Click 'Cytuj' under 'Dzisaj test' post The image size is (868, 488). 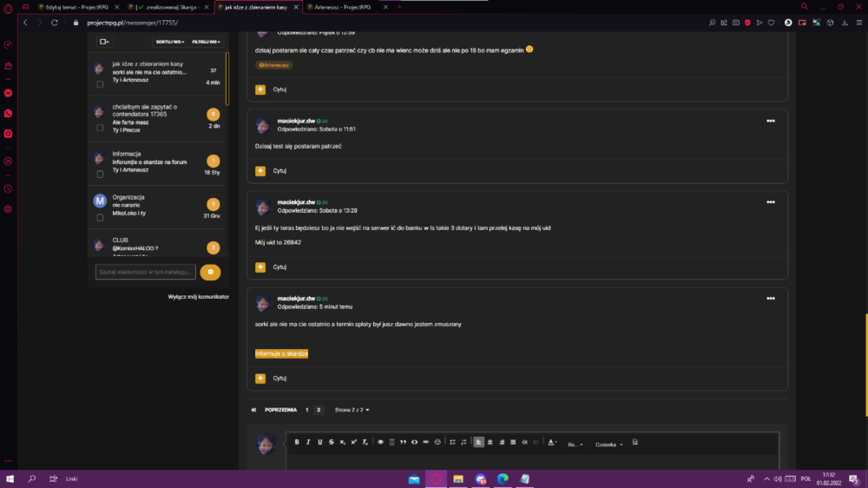click(x=279, y=171)
